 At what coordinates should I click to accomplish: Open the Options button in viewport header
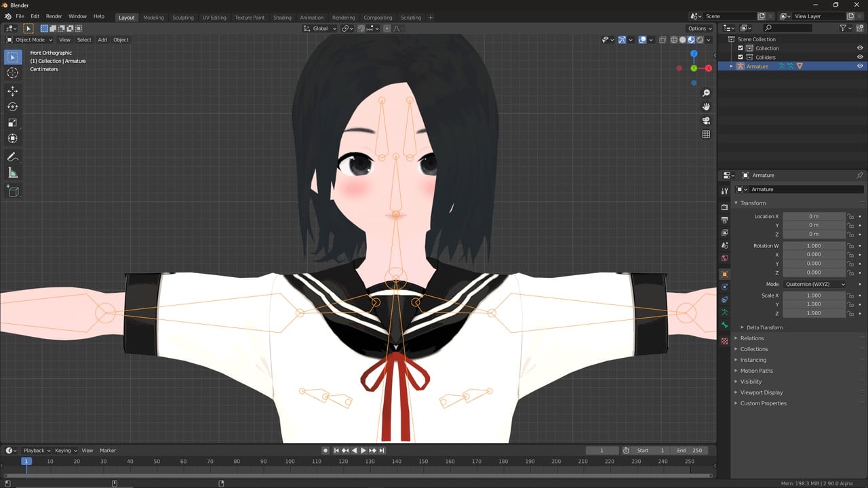(700, 28)
